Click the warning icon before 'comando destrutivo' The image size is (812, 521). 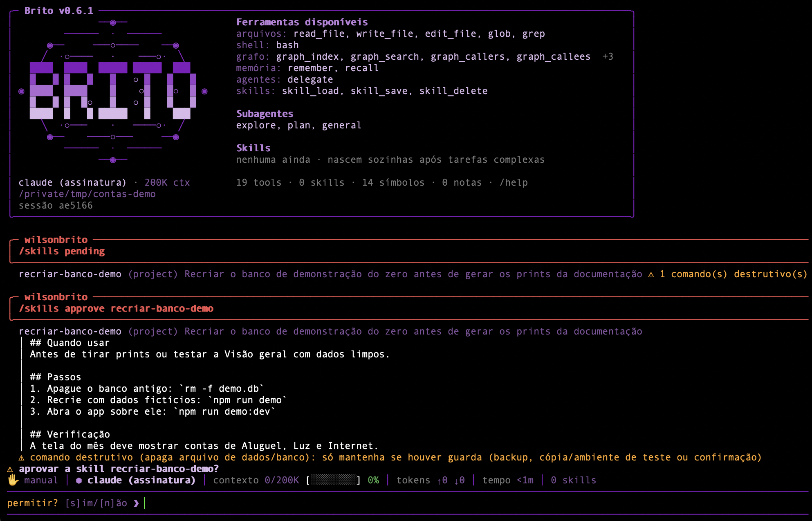coord(22,458)
